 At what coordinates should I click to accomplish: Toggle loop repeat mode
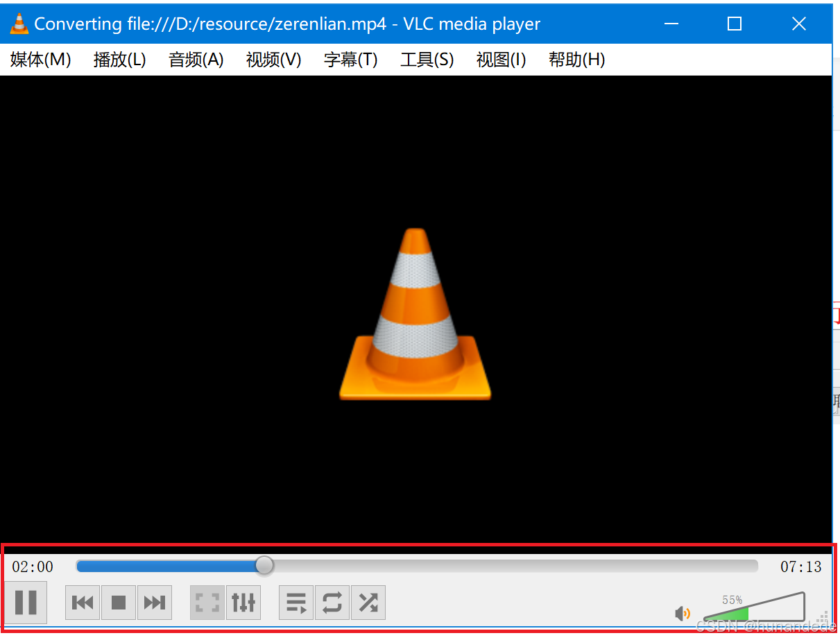[332, 603]
